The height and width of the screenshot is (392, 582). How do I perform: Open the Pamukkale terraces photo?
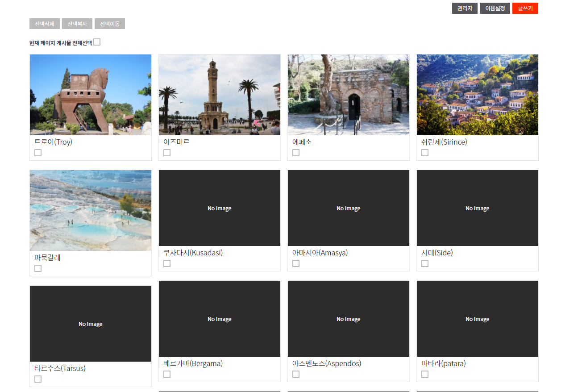tap(91, 210)
